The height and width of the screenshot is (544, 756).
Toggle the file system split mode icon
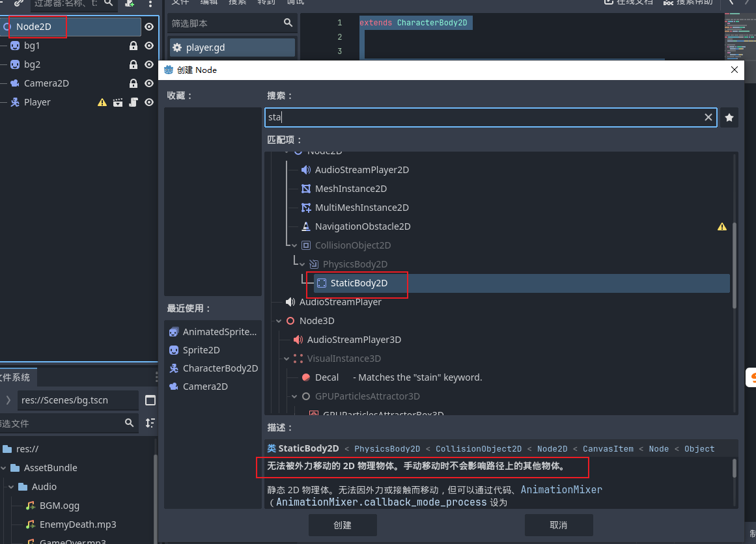[150, 400]
